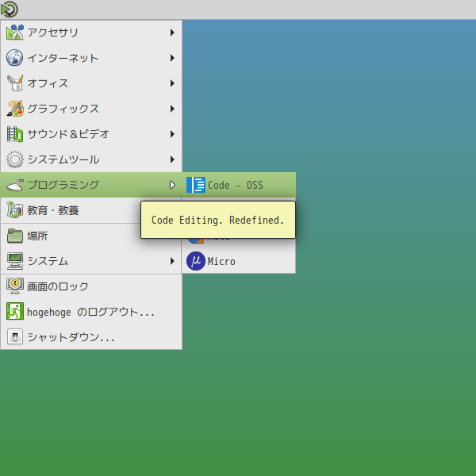
Task: Click the logout running man icon
Action: [x=15, y=311]
